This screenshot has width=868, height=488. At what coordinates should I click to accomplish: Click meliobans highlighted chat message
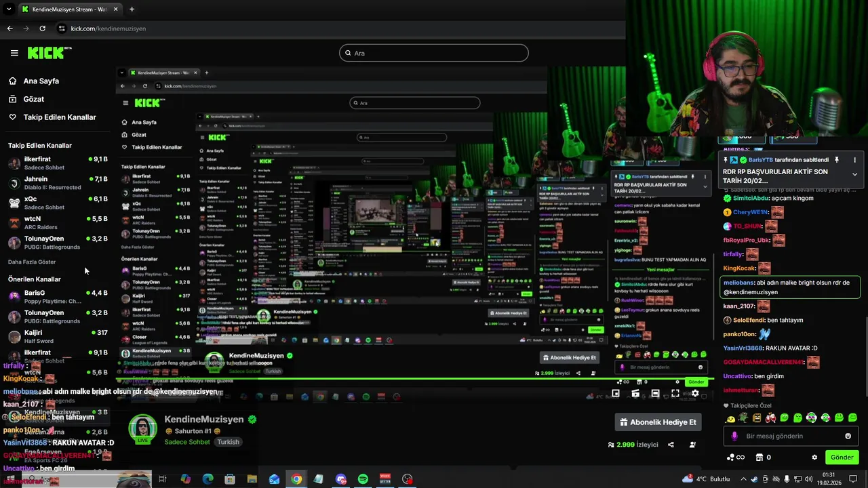point(790,287)
